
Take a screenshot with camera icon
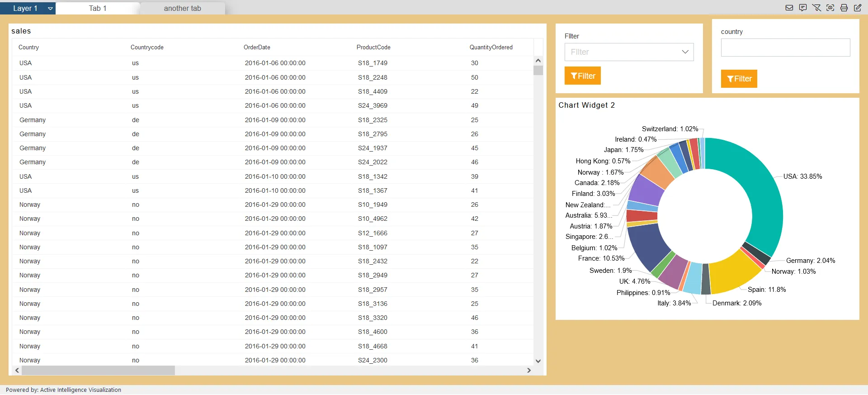coord(830,8)
